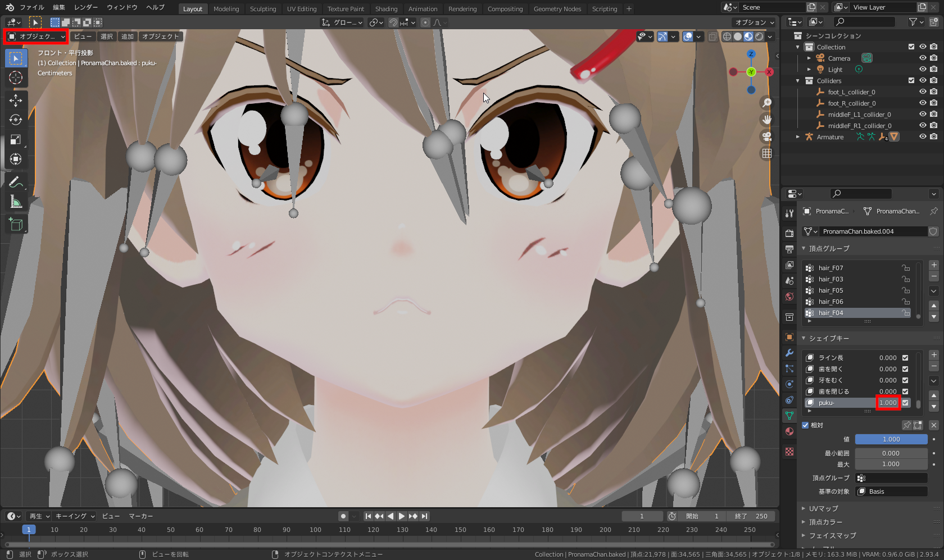Activate the Select Box tool

click(x=16, y=58)
